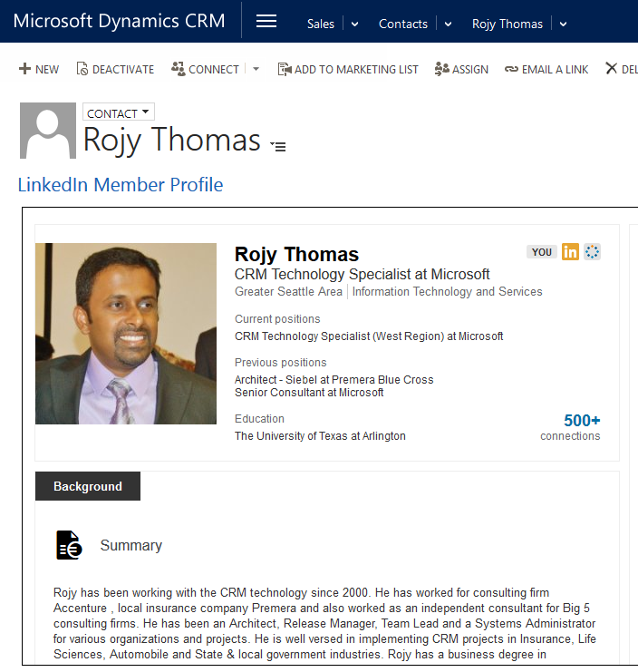Open the Connect dropdown arrow
Image resolution: width=638 pixels, height=672 pixels.
click(256, 69)
